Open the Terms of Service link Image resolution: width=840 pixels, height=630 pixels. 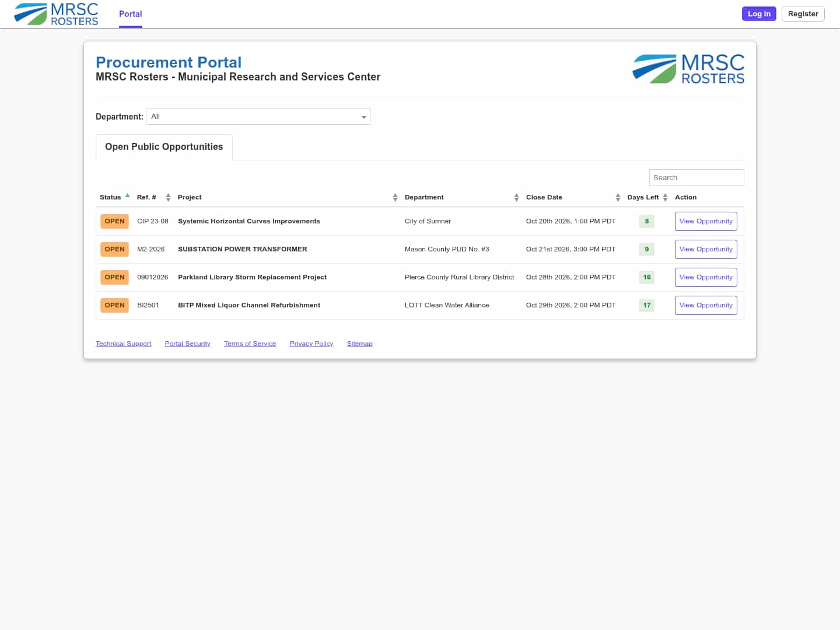click(250, 344)
